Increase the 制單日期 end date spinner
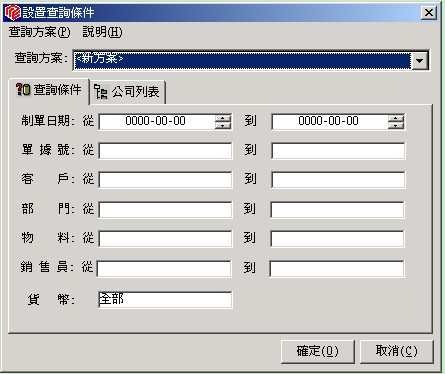Screen dimensions: 445x374 pos(396,118)
